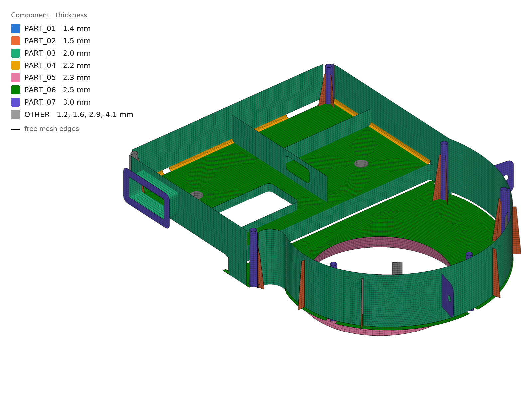532x399 pixels.
Task: Pick the gray circular hole in left floor panel
Action: 197,195
